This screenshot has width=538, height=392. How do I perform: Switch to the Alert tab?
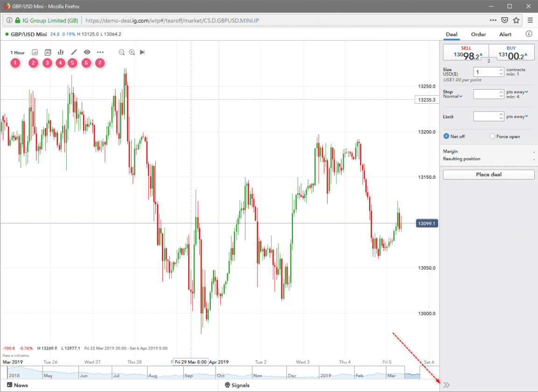click(x=505, y=34)
